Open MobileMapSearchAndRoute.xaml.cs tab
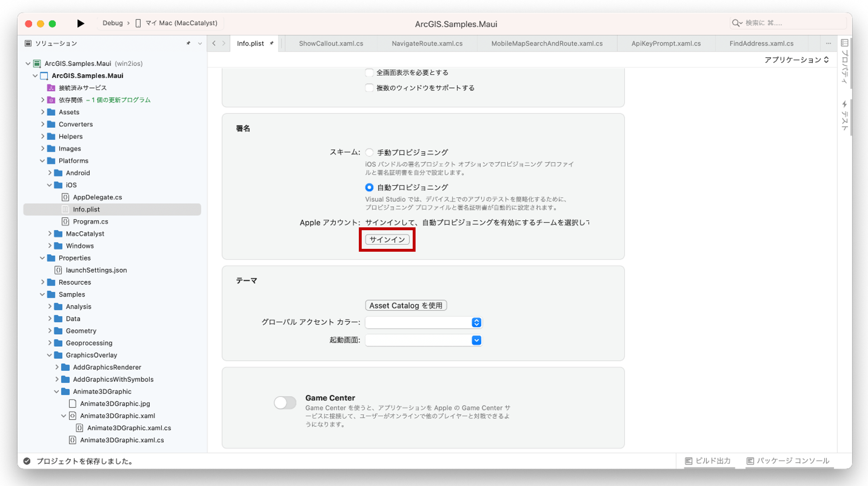The height and width of the screenshot is (486, 868). click(547, 43)
